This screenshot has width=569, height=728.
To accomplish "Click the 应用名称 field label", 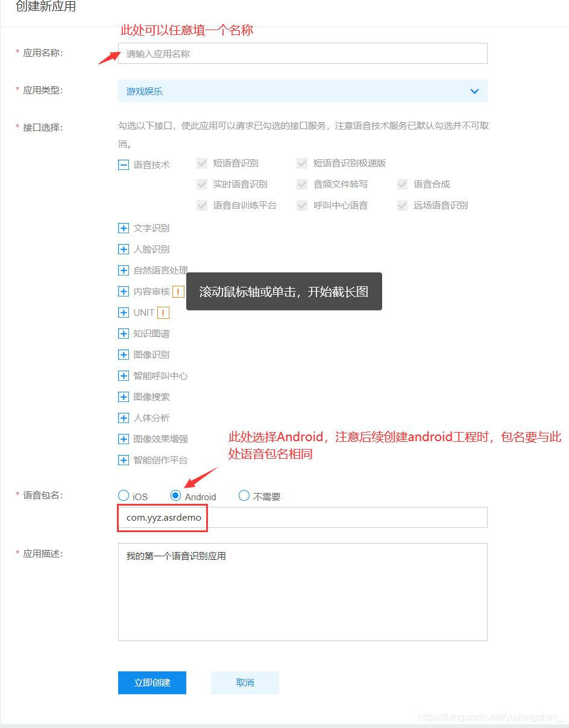I will (43, 52).
